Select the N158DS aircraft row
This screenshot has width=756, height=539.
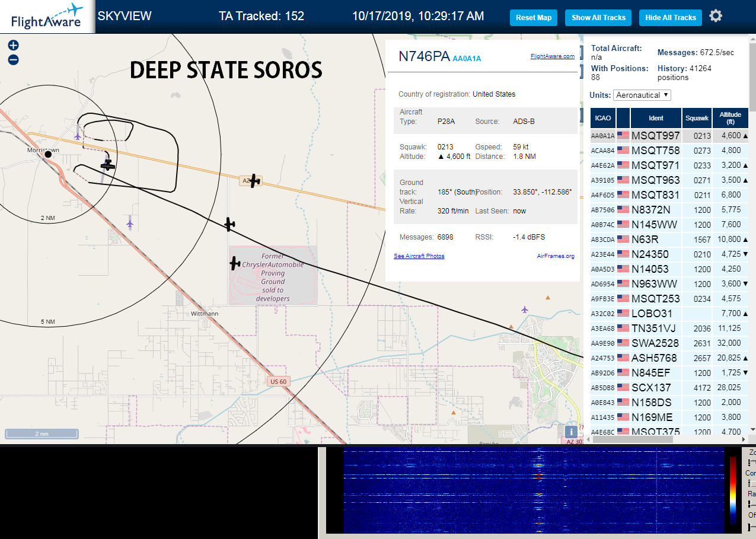(669, 403)
